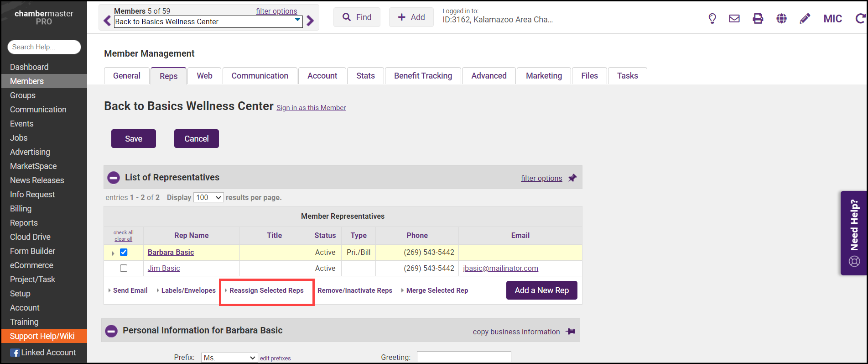Check the Jim Basic checkbox
This screenshot has width=868, height=364.
pyautogui.click(x=124, y=268)
